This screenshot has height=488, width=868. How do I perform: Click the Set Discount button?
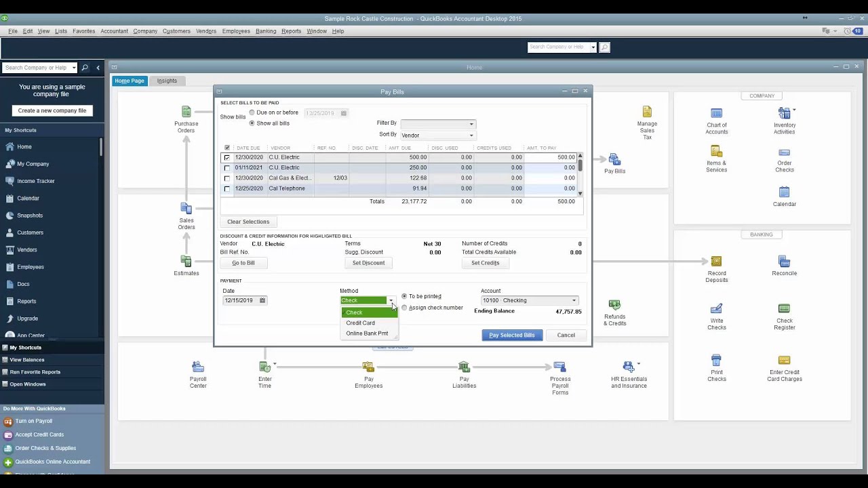[368, 263]
